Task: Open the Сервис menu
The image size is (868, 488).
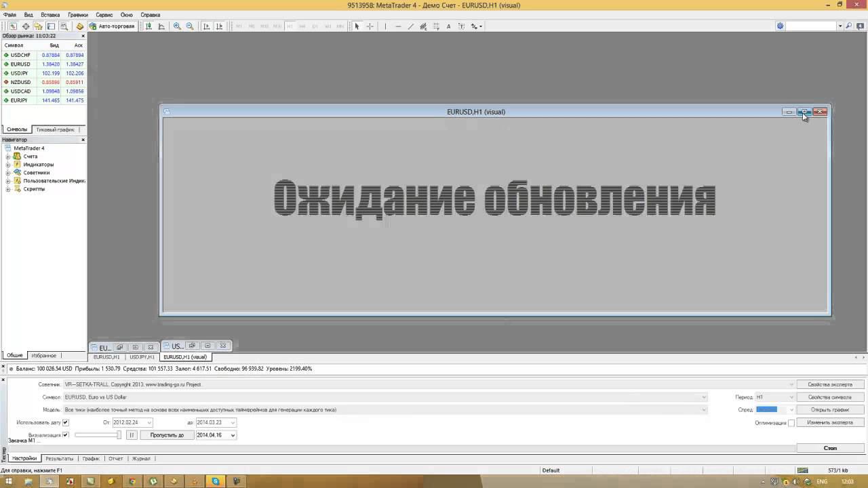Action: (x=104, y=15)
